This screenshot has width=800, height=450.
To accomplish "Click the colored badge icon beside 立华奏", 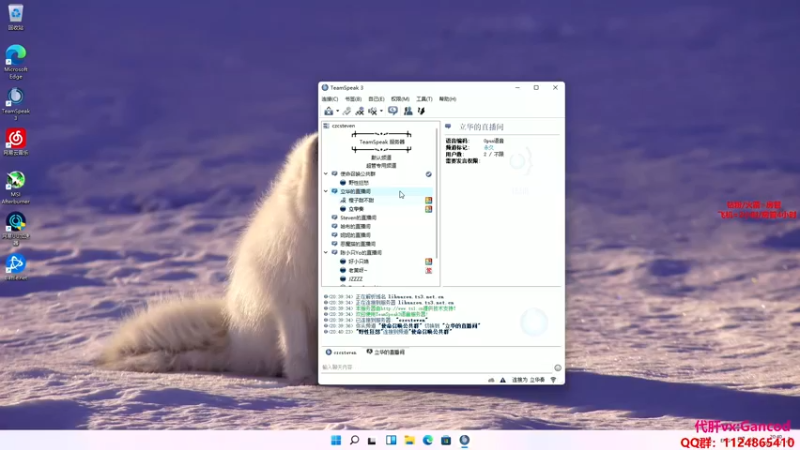I will pyautogui.click(x=429, y=209).
